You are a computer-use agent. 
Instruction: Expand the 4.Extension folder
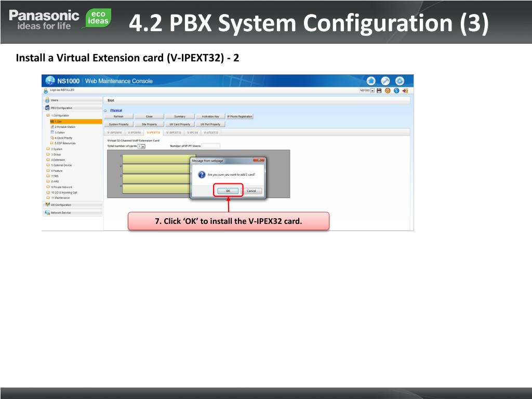point(48,159)
